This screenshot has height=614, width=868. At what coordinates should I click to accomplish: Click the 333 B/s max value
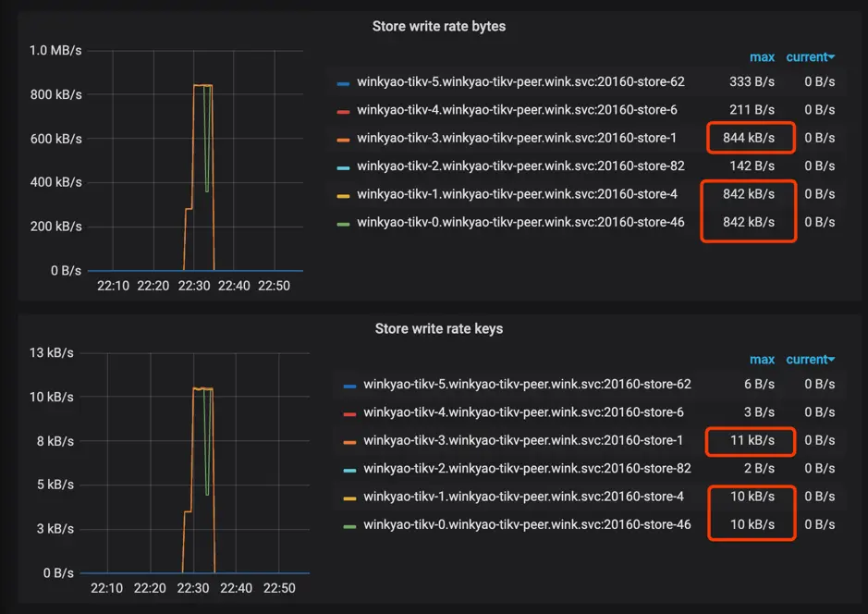pos(752,81)
